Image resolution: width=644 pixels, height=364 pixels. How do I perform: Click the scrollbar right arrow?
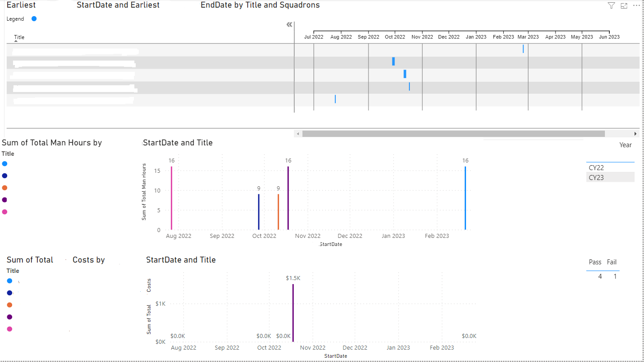tap(635, 134)
